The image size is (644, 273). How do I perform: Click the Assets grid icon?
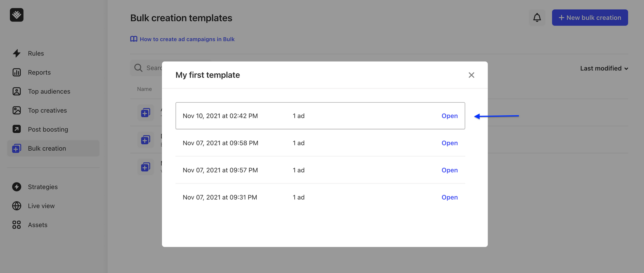click(x=17, y=225)
